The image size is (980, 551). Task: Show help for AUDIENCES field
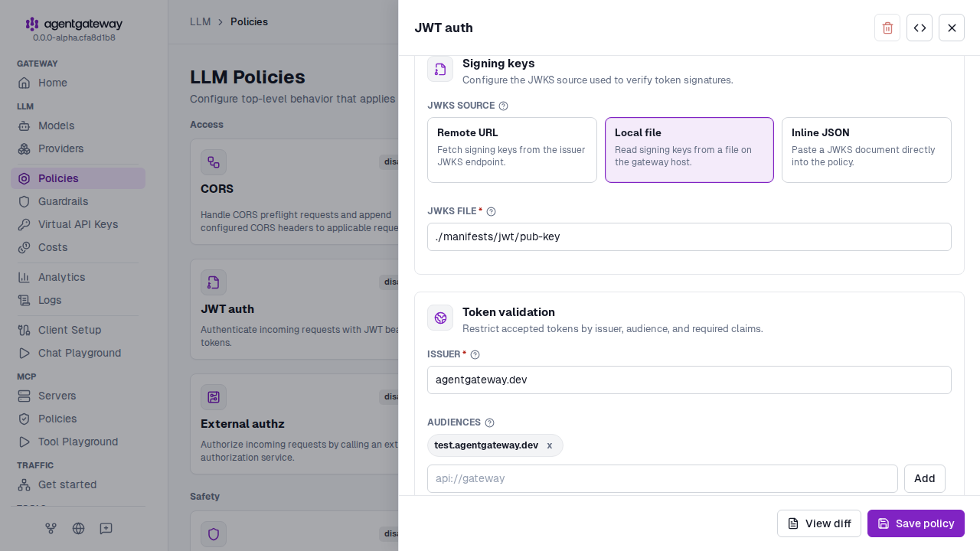pyautogui.click(x=490, y=422)
